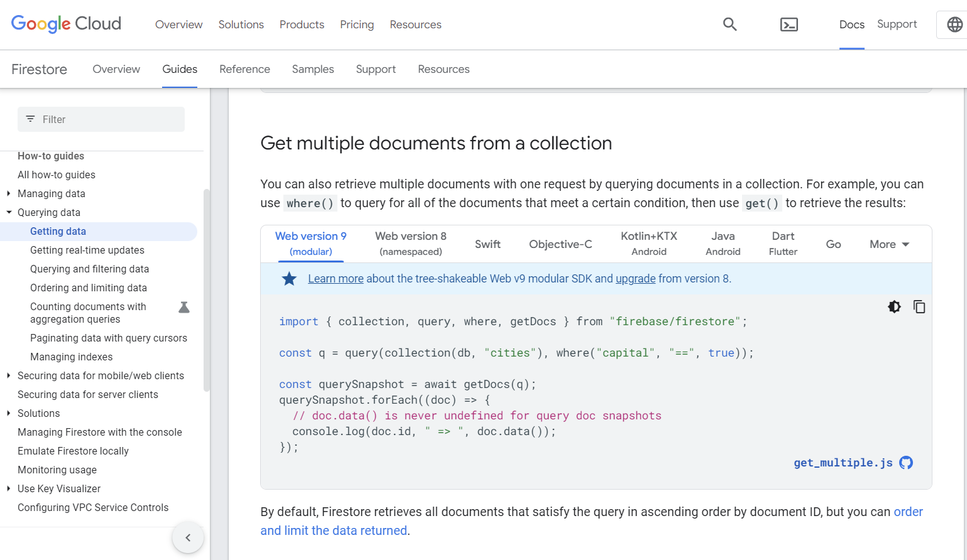Select the Java Android tab

pos(723,244)
